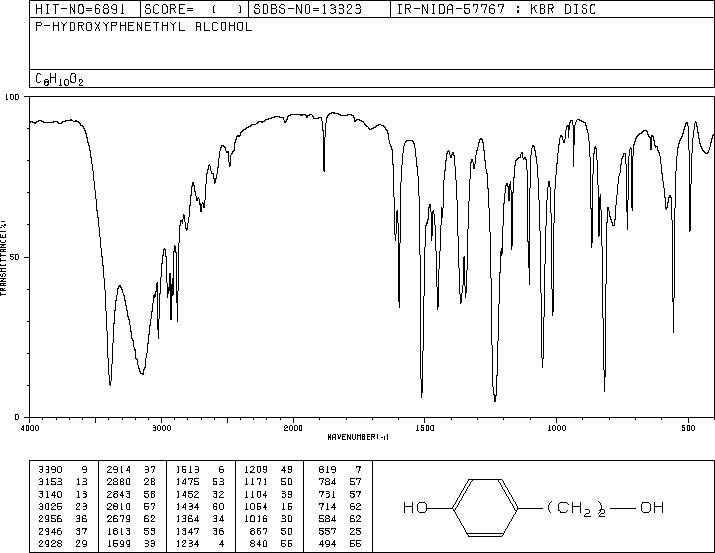The image size is (715, 553).
Task: Click the 1434 peak entry in the table
Action: tap(200, 506)
